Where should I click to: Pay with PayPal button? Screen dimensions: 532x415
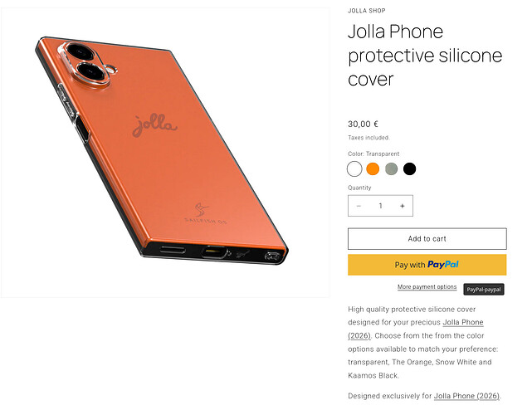pos(427,265)
